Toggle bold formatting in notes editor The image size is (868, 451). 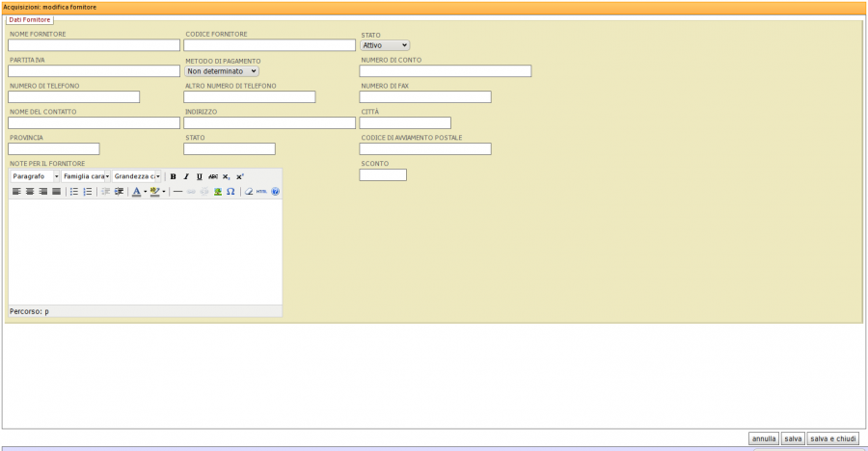pos(173,176)
